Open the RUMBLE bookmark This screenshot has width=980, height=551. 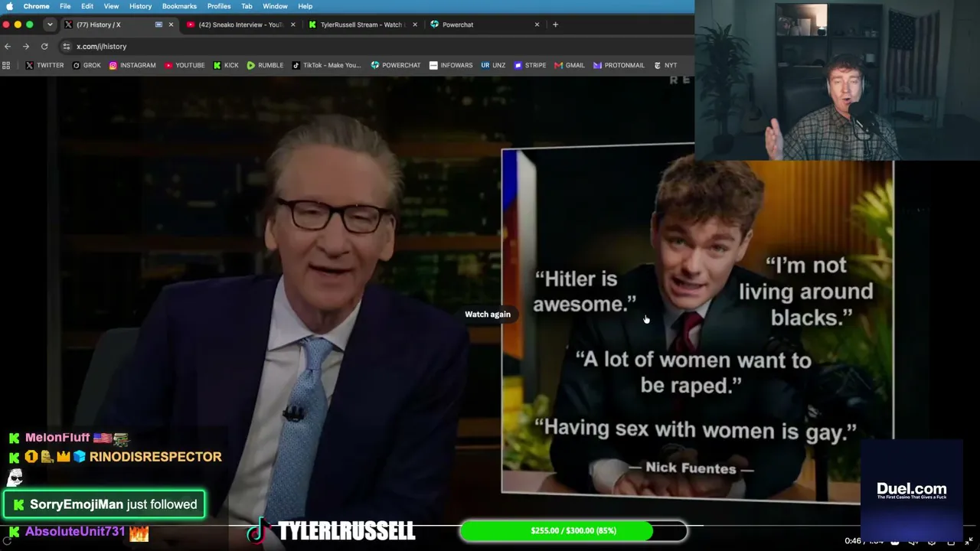coord(265,66)
